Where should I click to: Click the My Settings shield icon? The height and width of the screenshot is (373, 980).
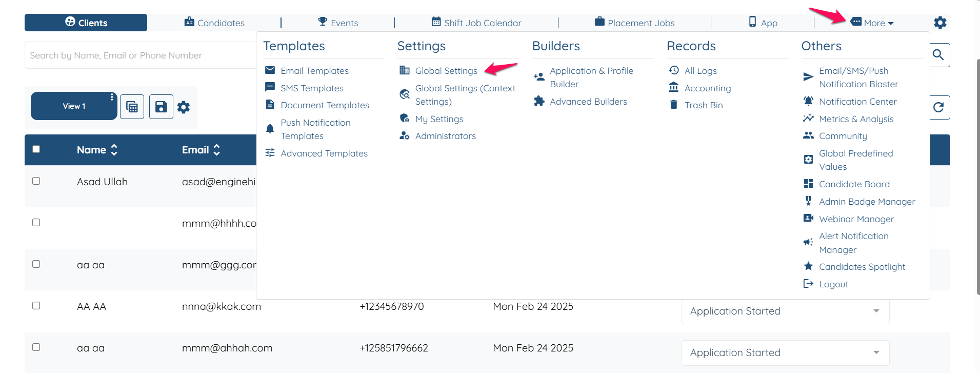pos(405,119)
